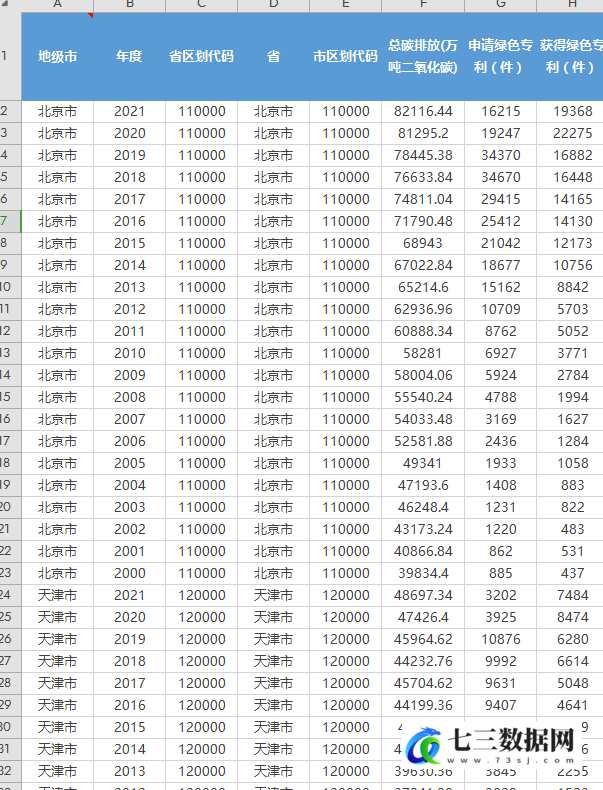The width and height of the screenshot is (603, 790).
Task: Select the cell containing 44232.76
Action: (423, 662)
